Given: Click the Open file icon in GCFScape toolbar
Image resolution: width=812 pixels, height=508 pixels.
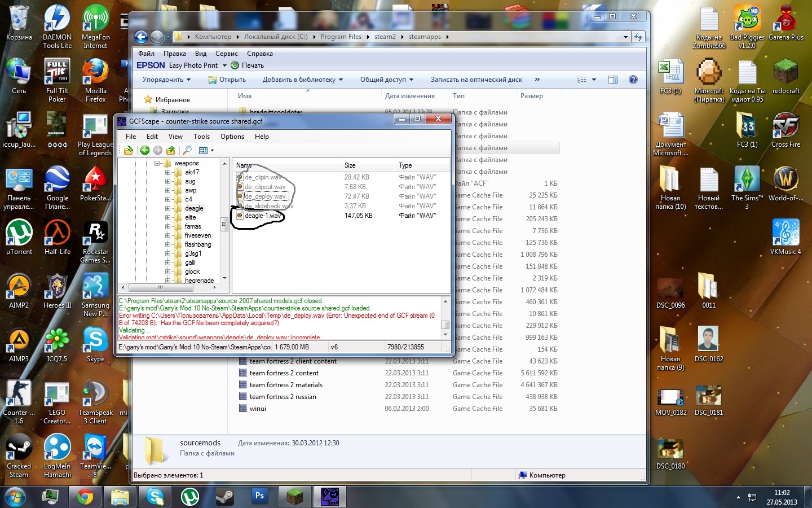Looking at the screenshot, I should tap(129, 150).
